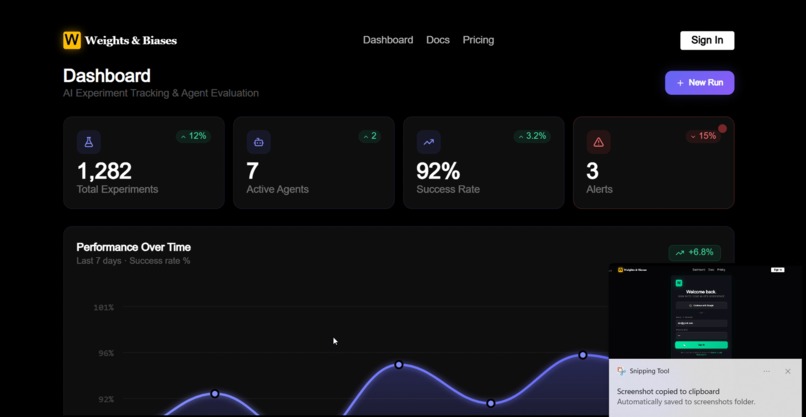Start a New Run
806x417 pixels.
pyautogui.click(x=699, y=83)
